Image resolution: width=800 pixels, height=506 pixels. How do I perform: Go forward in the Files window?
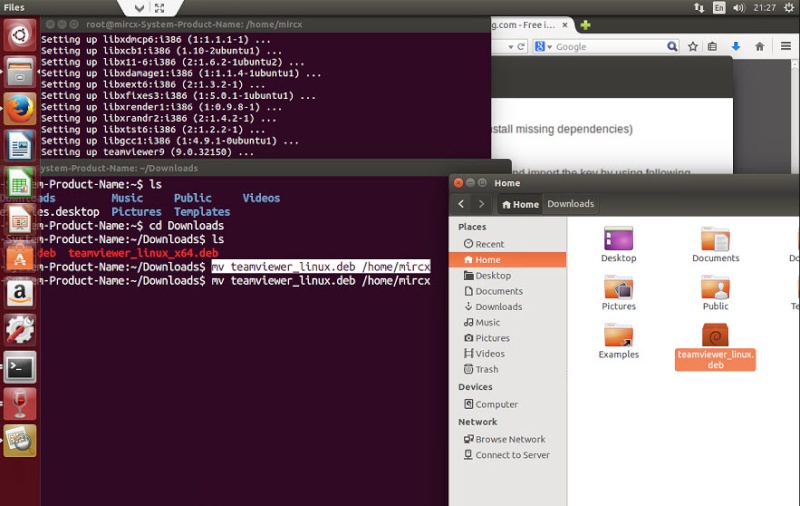[x=481, y=204]
